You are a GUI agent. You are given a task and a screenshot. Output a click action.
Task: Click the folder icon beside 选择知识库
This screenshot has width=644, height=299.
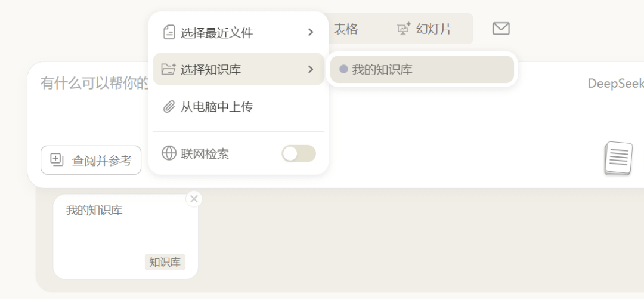pos(169,69)
